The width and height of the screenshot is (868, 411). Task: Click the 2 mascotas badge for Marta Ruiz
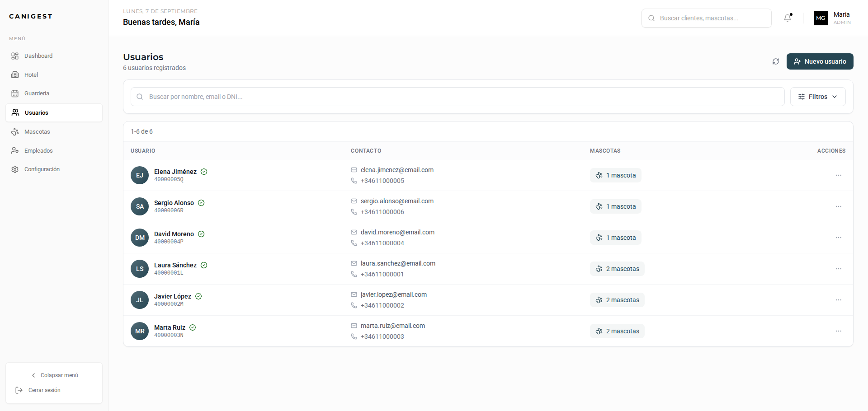click(617, 331)
